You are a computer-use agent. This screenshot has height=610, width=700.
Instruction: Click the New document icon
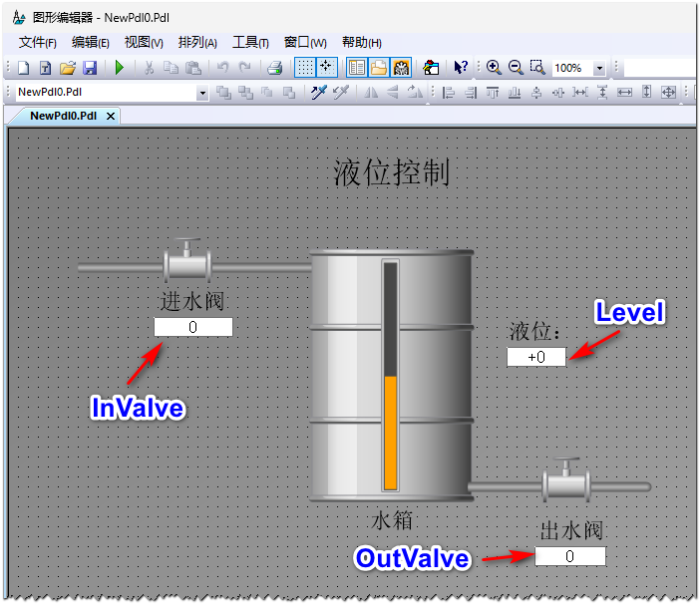[x=24, y=68]
